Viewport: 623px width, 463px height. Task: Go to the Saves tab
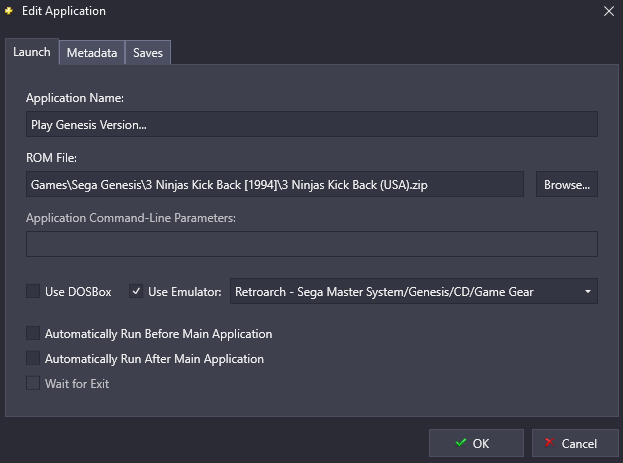click(148, 53)
